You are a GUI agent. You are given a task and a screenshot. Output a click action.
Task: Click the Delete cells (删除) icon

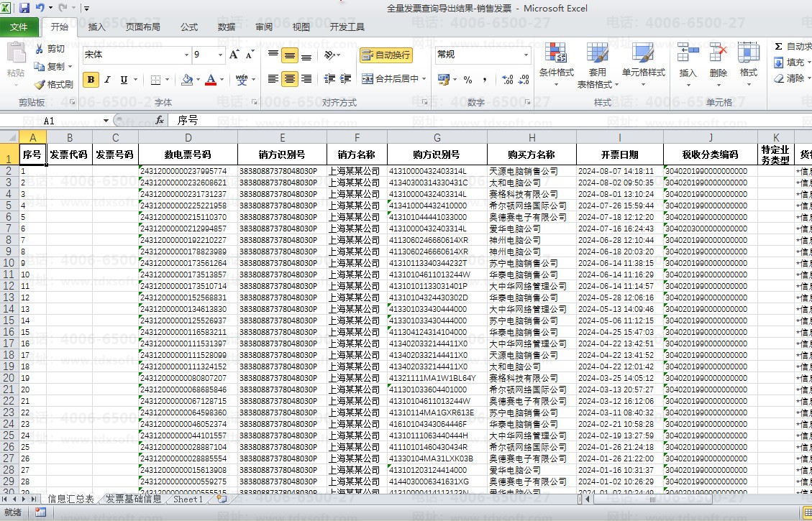pyautogui.click(x=719, y=52)
